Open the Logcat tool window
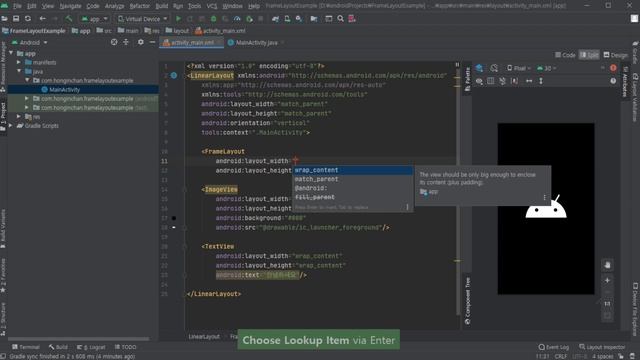The image size is (640, 360). 91,347
